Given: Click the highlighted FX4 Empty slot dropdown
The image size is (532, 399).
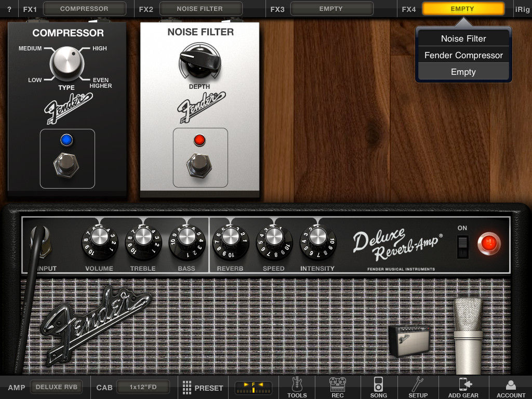Looking at the screenshot, I should (463, 9).
